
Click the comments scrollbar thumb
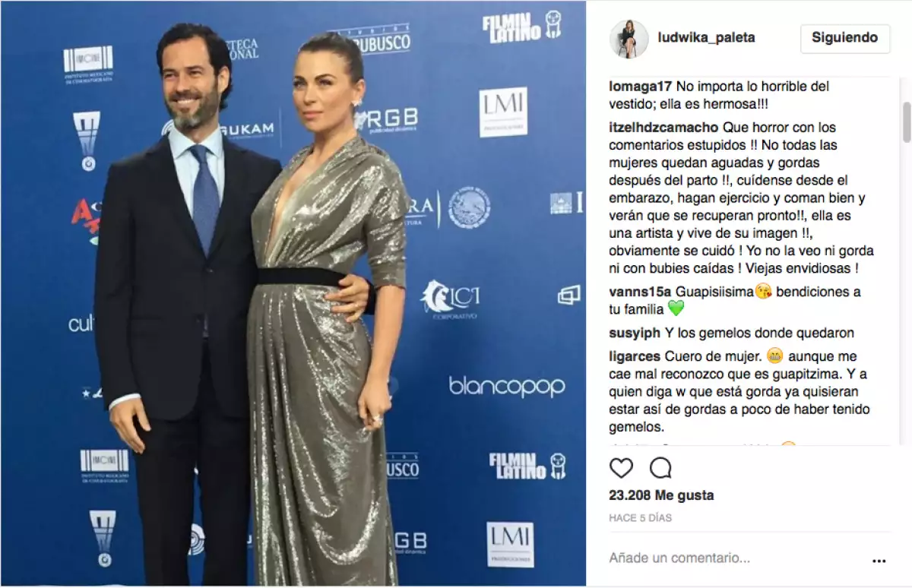(x=906, y=122)
